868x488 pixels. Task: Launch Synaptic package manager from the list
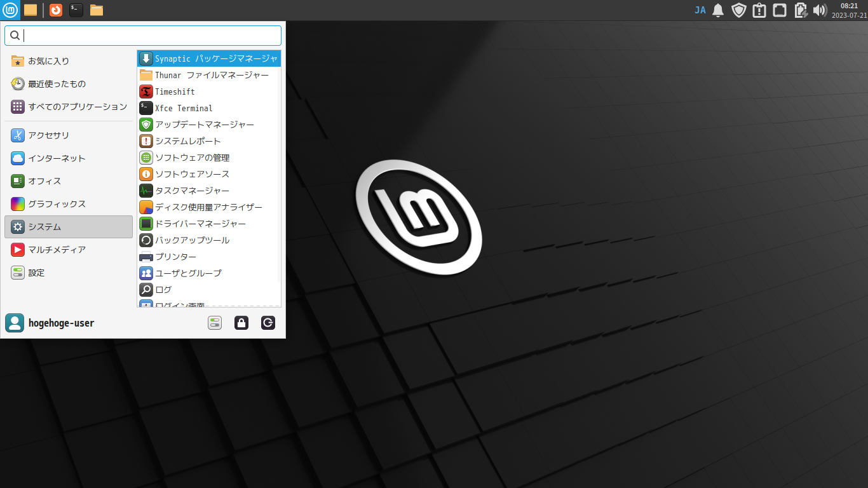pos(209,58)
